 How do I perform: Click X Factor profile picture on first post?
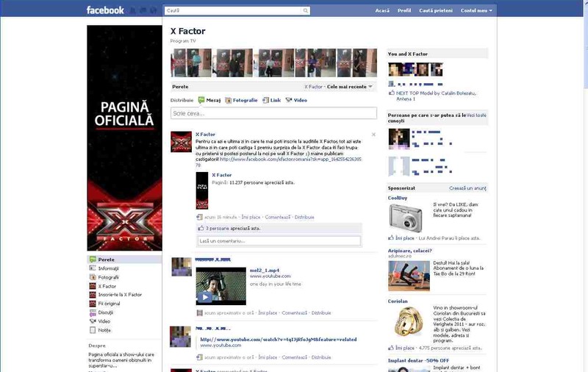[181, 142]
